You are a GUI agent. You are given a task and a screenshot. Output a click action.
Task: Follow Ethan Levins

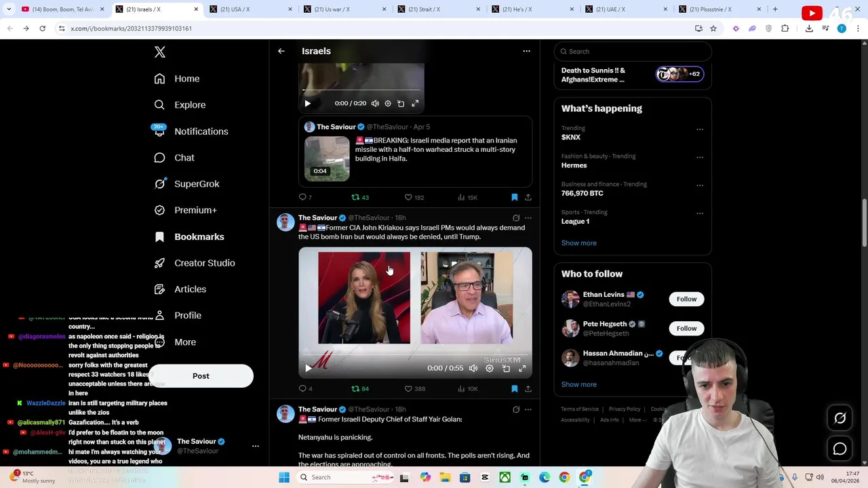(686, 299)
